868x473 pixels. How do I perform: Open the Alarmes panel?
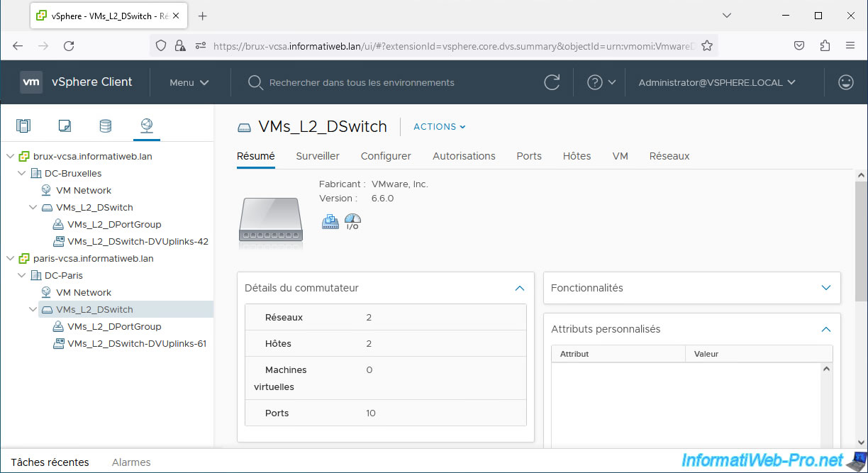point(131,462)
